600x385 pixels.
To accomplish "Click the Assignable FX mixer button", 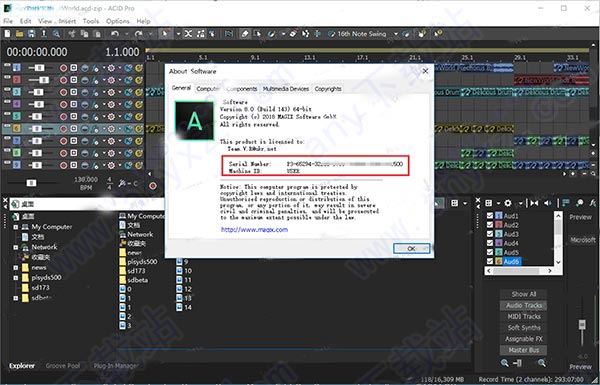I will [x=523, y=339].
